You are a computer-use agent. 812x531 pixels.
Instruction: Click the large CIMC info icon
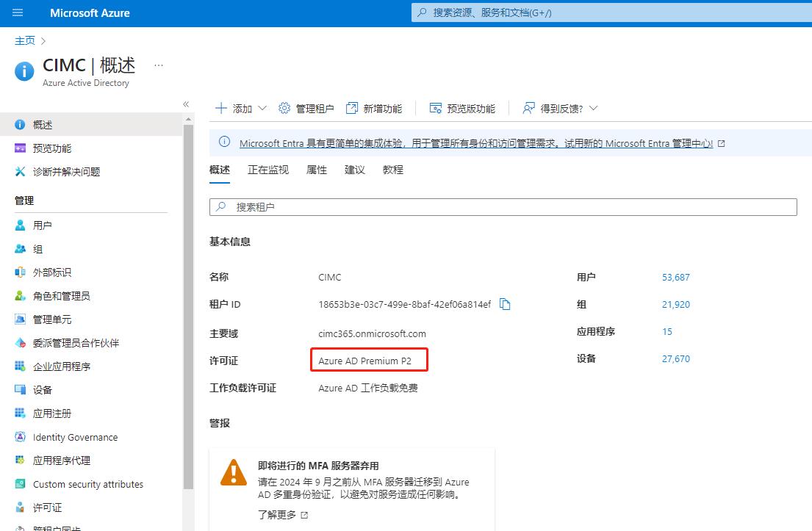point(24,71)
